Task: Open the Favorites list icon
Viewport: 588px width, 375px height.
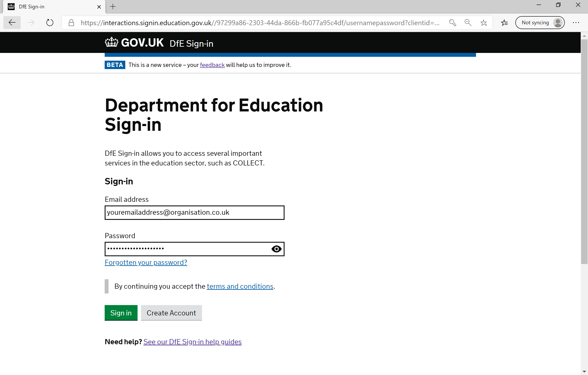Action: coord(504,23)
